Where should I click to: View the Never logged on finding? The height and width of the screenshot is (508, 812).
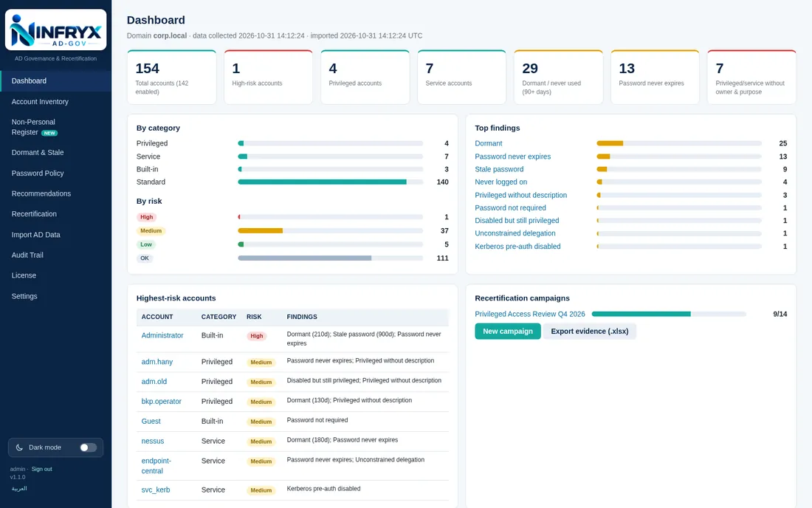point(500,182)
